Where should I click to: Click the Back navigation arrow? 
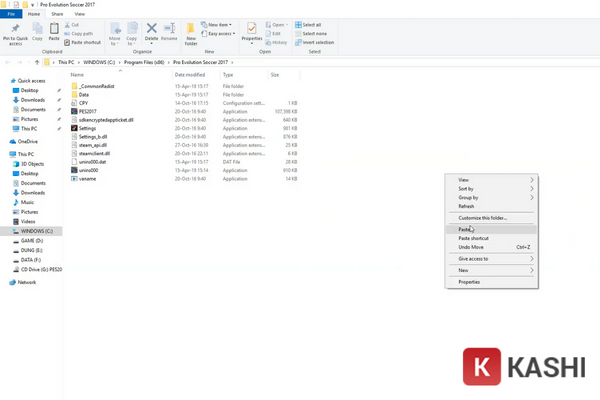click(8, 62)
